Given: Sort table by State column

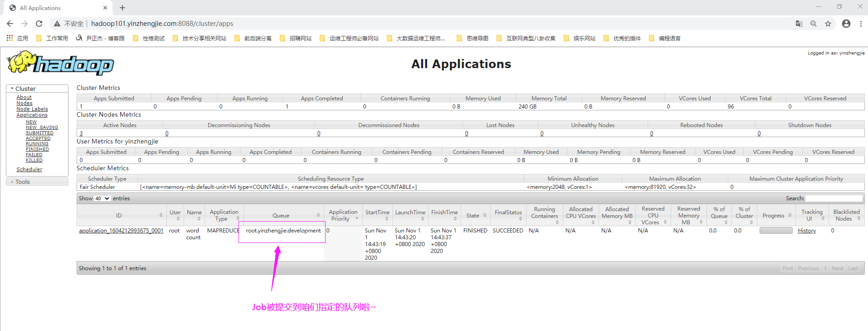Looking at the screenshot, I should [476, 215].
